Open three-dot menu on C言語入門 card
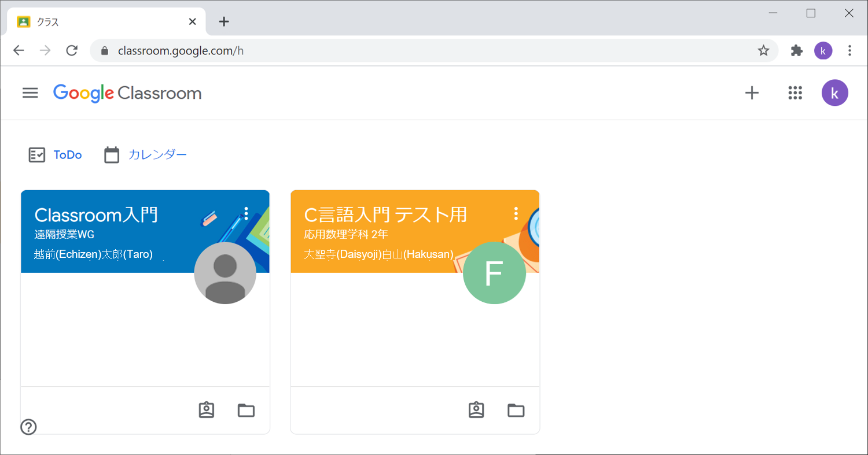Viewport: 868px width, 455px height. (516, 213)
